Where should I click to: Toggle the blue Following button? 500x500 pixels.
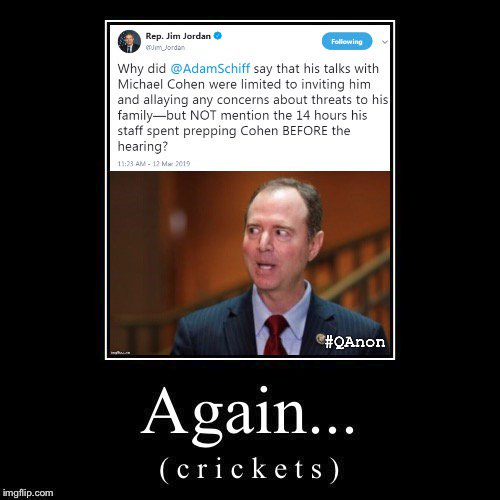(x=347, y=41)
